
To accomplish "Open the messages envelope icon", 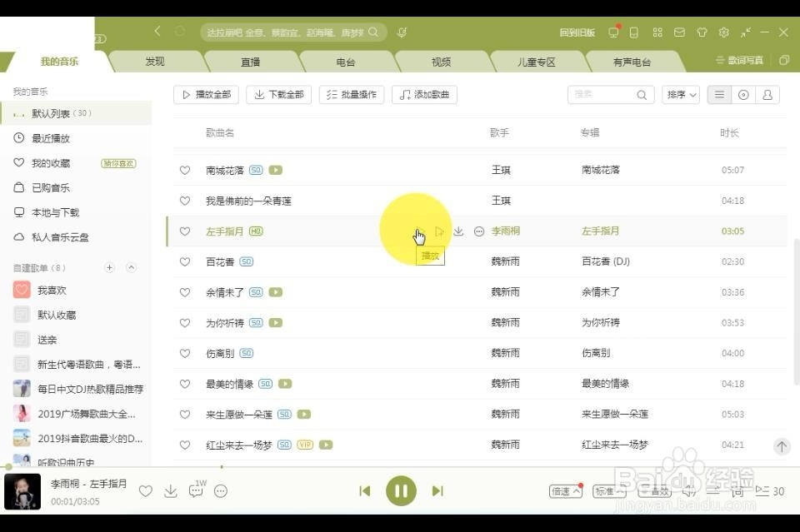I will (680, 32).
